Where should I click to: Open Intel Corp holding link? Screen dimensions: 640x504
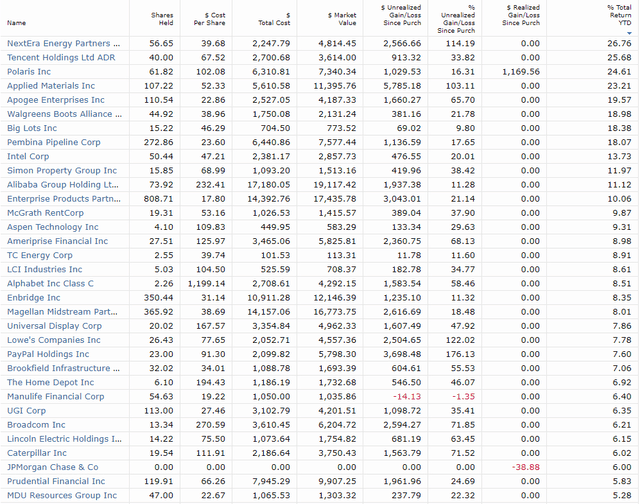point(28,156)
